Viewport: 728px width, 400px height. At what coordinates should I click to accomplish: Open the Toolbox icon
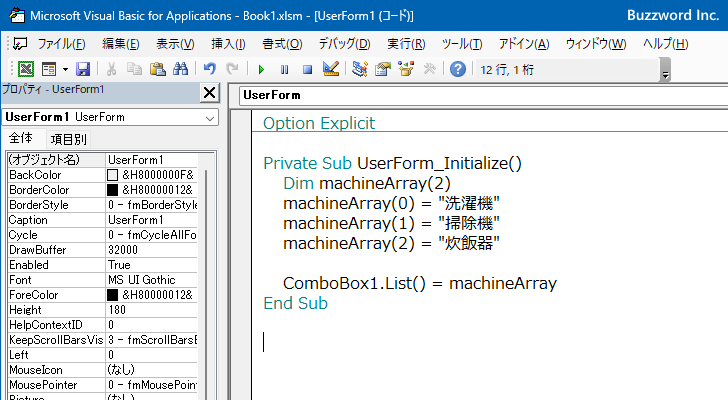click(x=429, y=69)
